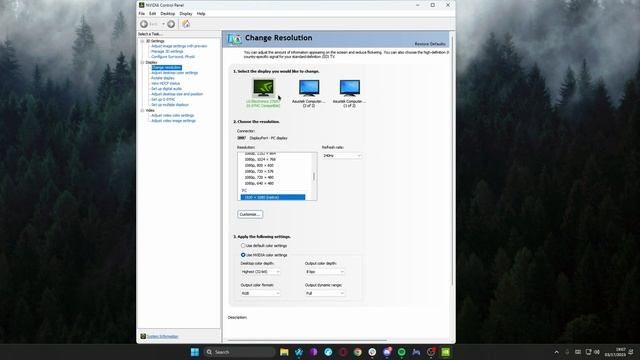Screen dimensions: 640x360
Task: Click the taskbar Search box
Action: pos(240,352)
